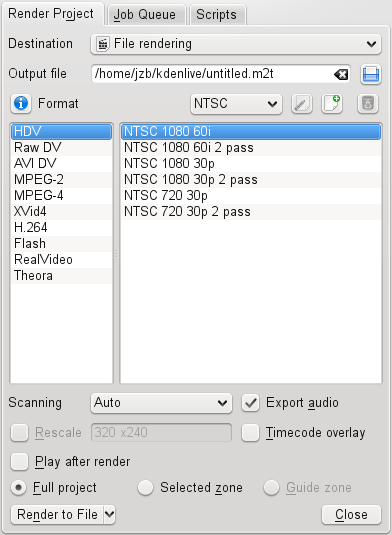
Task: Select NTSC 1080 60i profile
Action: pyautogui.click(x=251, y=131)
